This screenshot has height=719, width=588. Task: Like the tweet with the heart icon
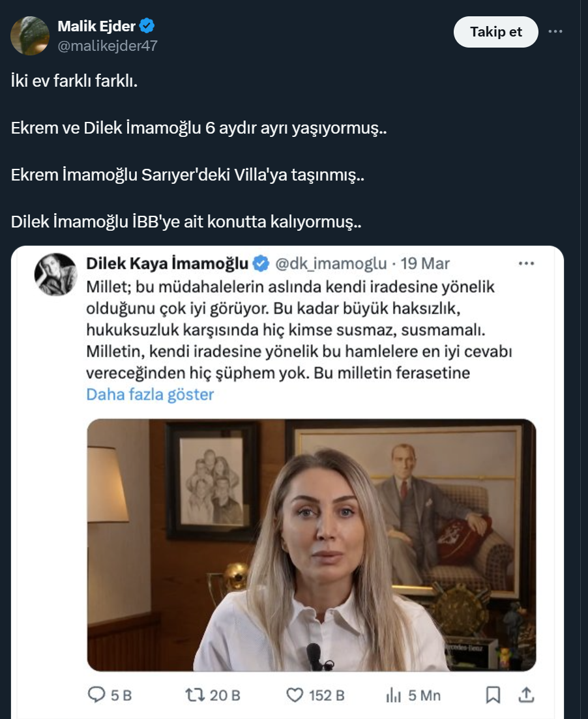pos(296,695)
